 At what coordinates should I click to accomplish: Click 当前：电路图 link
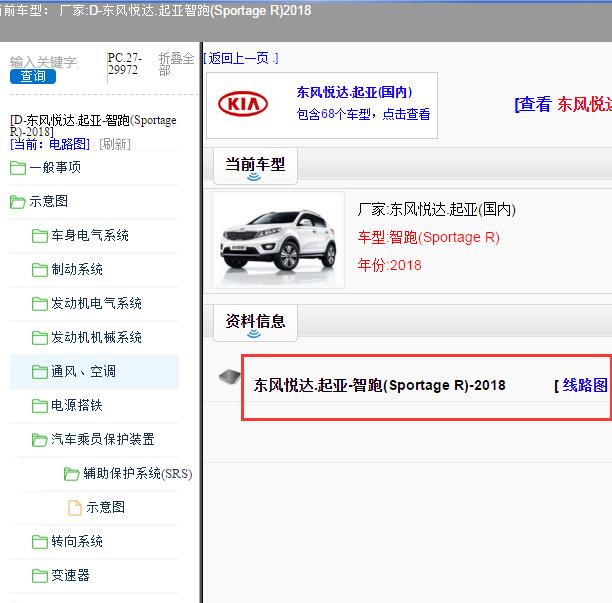click(x=50, y=144)
